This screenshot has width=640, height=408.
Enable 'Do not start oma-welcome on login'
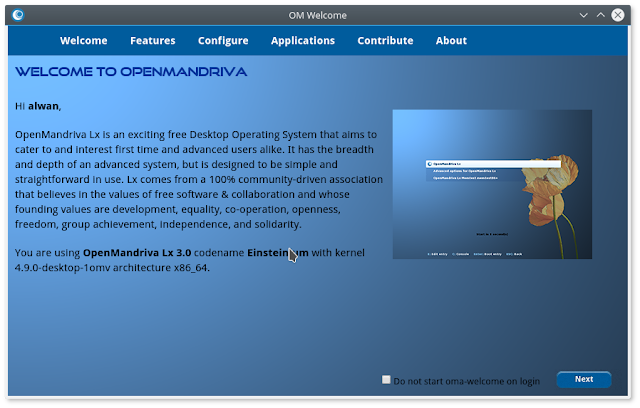coord(386,379)
